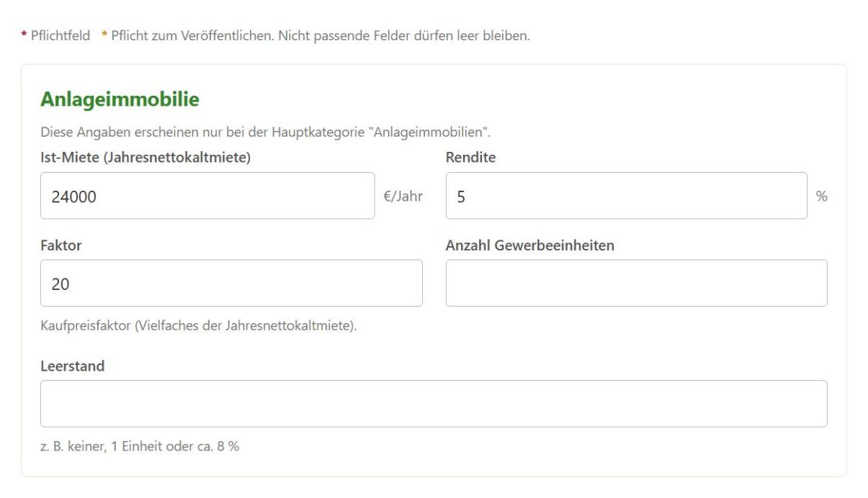This screenshot has height=498, width=868.
Task: Click the Rendite label
Action: coord(471,158)
